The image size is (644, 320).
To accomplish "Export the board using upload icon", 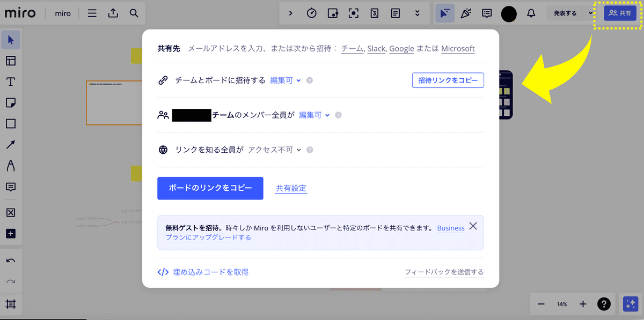I will [113, 13].
